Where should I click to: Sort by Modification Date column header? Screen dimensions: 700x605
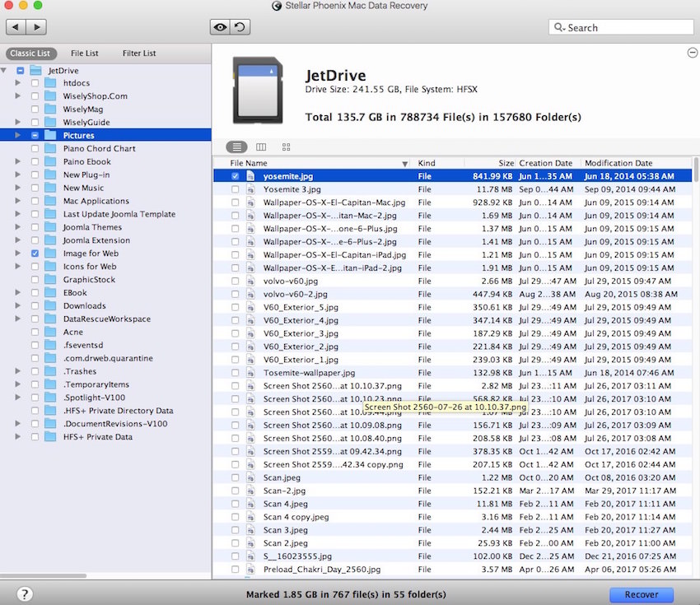point(618,163)
